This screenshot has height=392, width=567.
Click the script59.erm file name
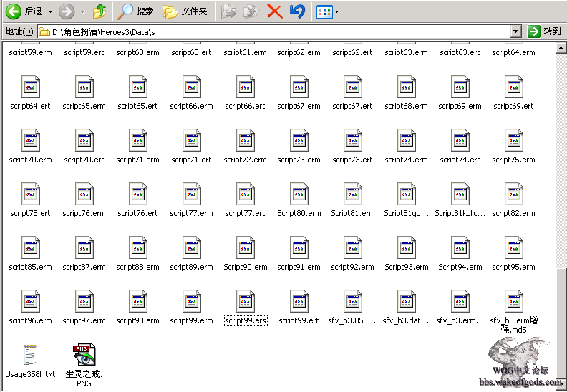[x=30, y=52]
